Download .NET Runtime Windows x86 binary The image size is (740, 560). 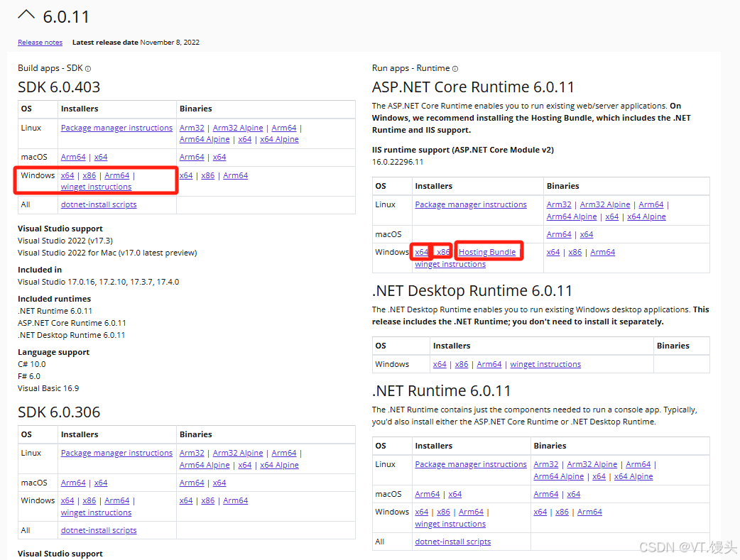(x=562, y=512)
